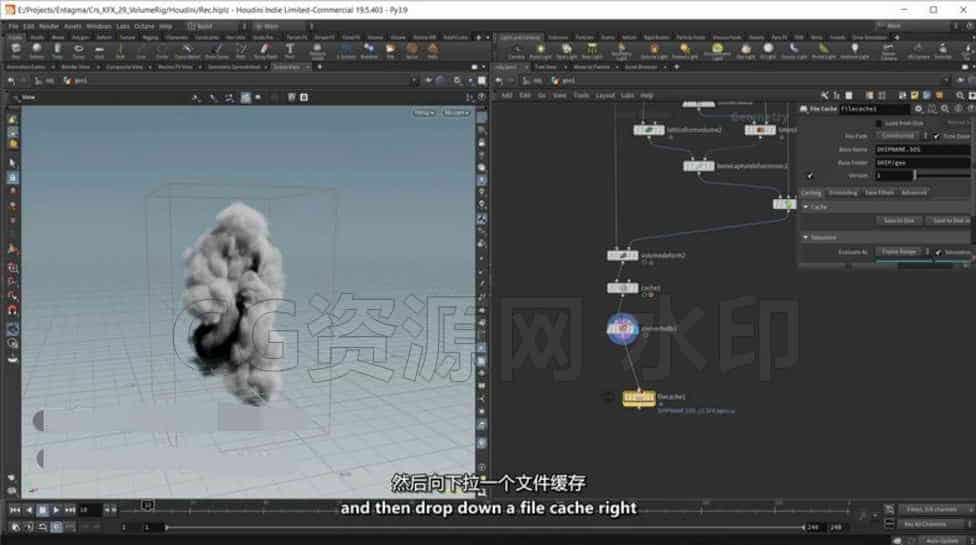Click Save to Disk in Background button
This screenshot has height=545, width=976.
click(x=948, y=220)
